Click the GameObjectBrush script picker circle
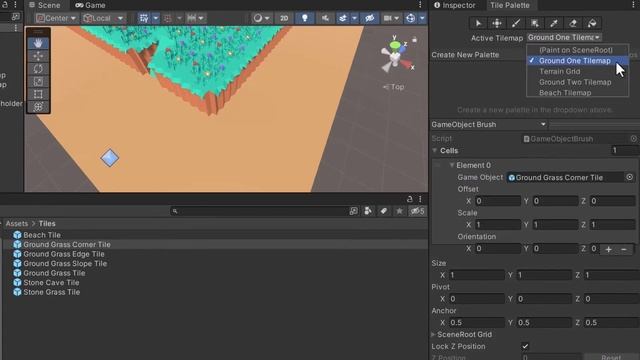The width and height of the screenshot is (640, 360). coord(633,139)
